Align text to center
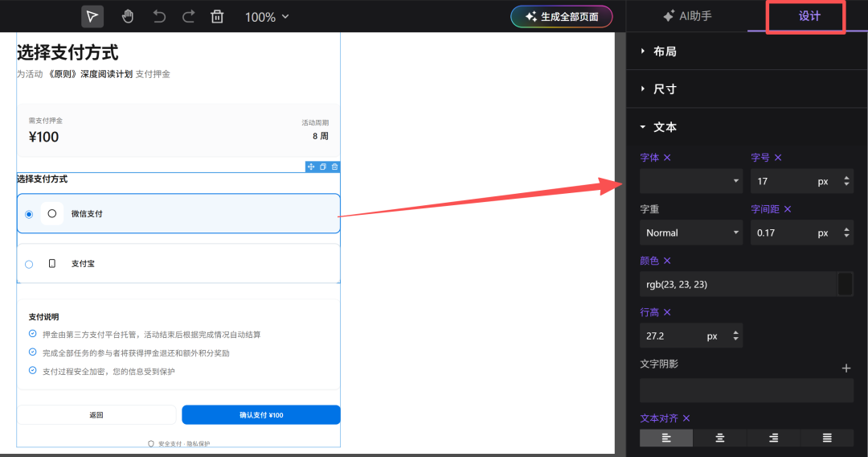 coord(719,438)
